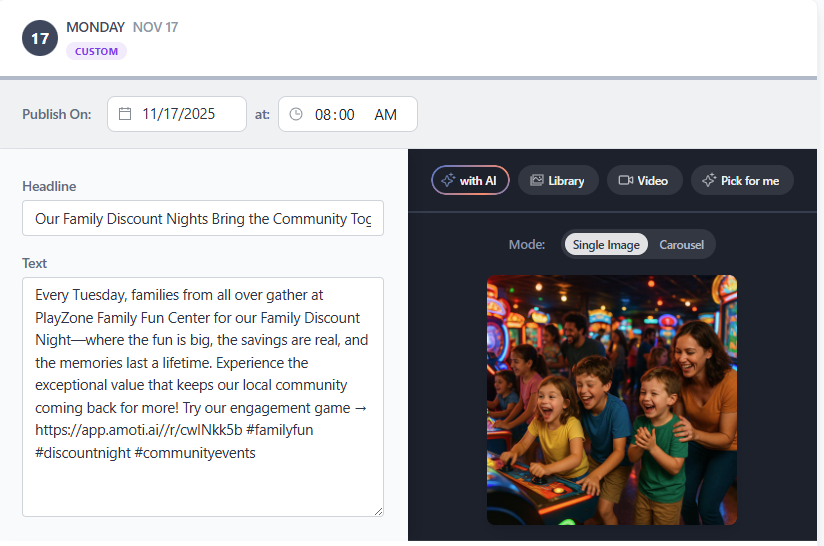Toggle AM/PM in publish time

385,114
